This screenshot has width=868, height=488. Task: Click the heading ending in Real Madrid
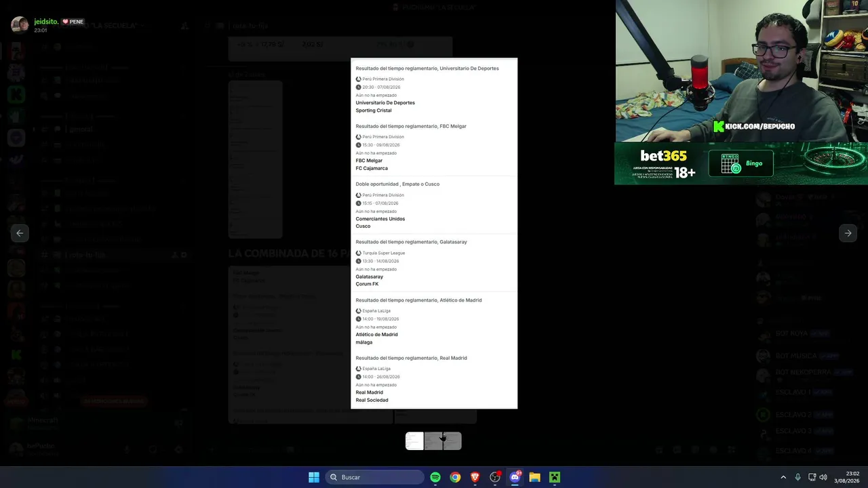pos(411,358)
